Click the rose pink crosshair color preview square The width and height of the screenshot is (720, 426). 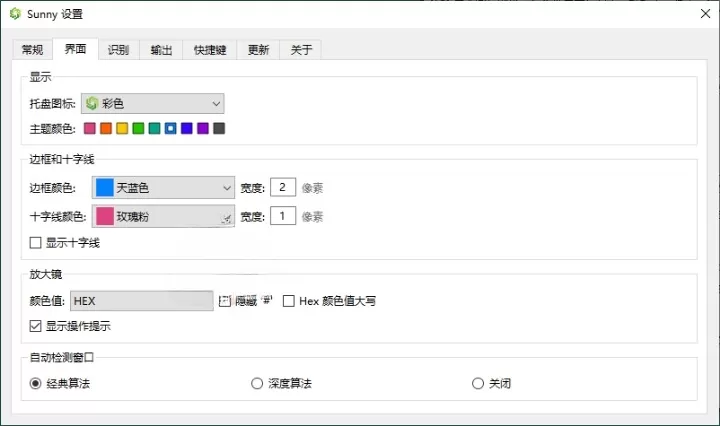(x=105, y=216)
